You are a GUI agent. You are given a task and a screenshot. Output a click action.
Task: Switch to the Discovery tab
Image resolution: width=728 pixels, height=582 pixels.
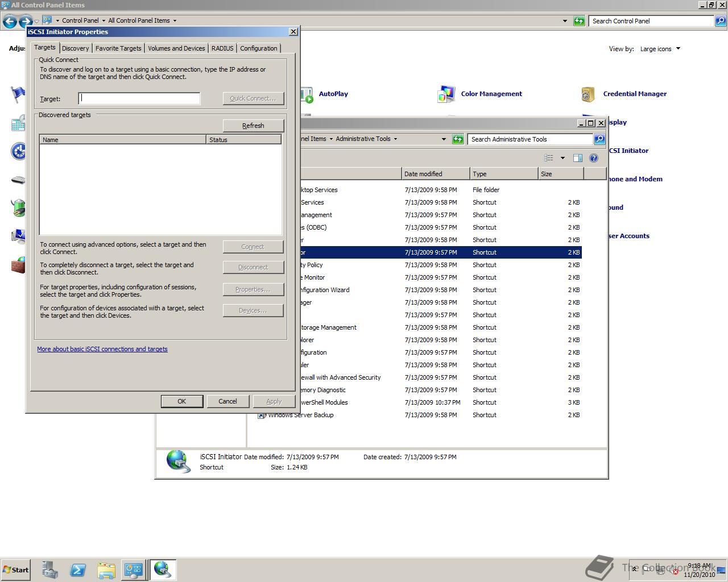pos(75,48)
